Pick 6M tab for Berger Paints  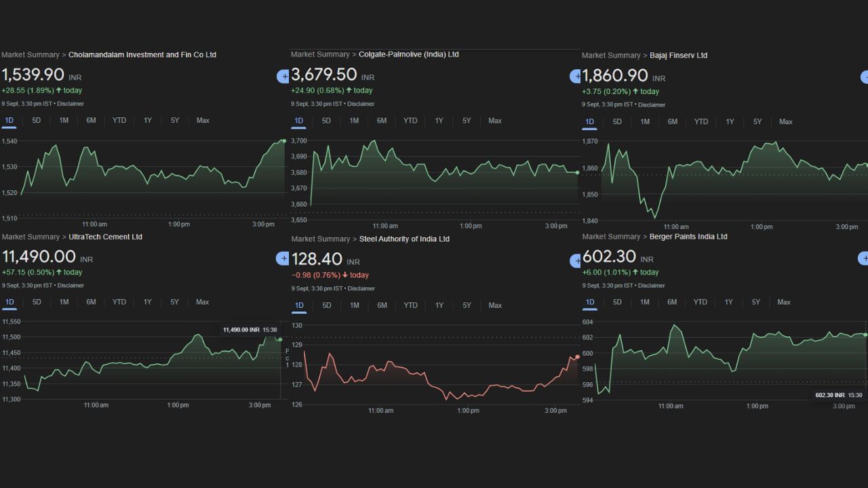coord(672,302)
